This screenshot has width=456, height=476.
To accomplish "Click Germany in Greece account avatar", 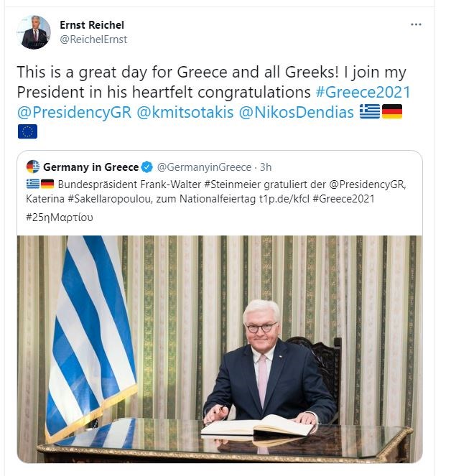I will [33, 167].
